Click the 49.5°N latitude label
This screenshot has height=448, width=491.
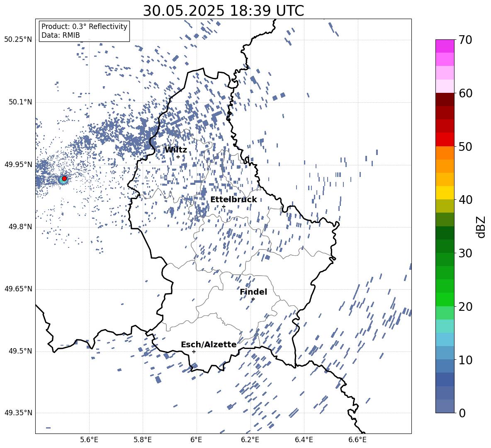[20, 351]
